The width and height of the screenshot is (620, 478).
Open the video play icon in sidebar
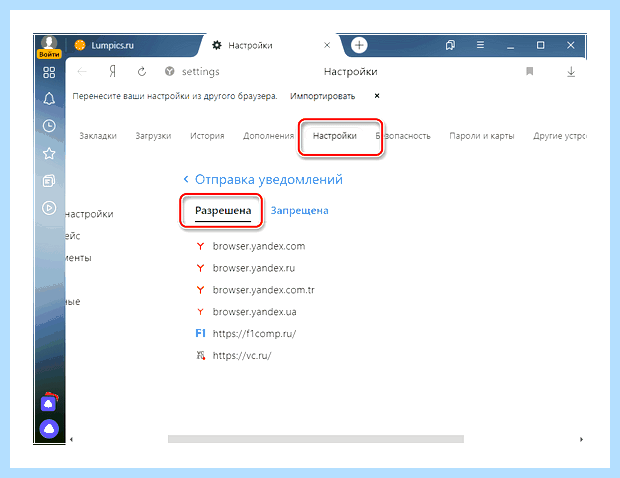49,208
